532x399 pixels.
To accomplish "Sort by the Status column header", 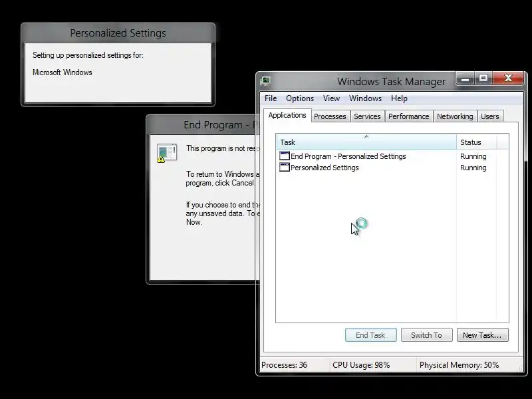I will (477, 142).
